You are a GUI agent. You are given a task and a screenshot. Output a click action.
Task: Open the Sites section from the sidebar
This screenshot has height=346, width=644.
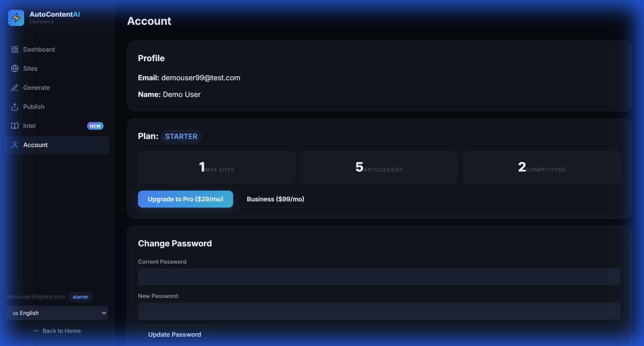click(30, 68)
